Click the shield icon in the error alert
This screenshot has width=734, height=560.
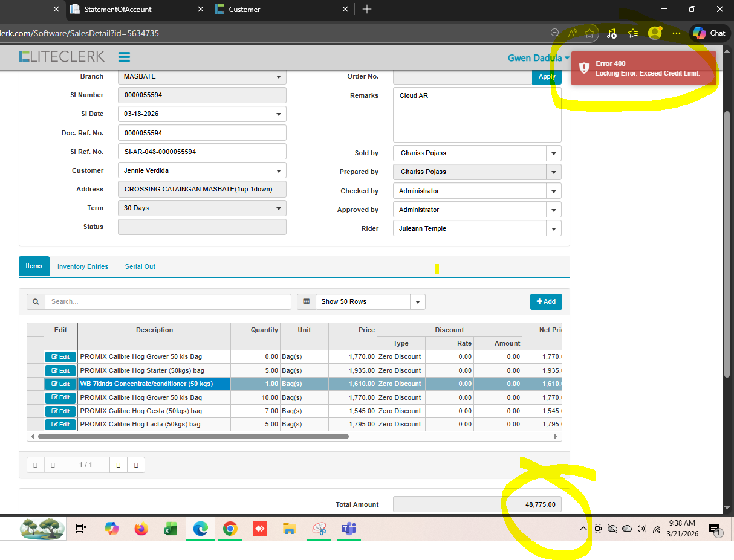coord(584,68)
